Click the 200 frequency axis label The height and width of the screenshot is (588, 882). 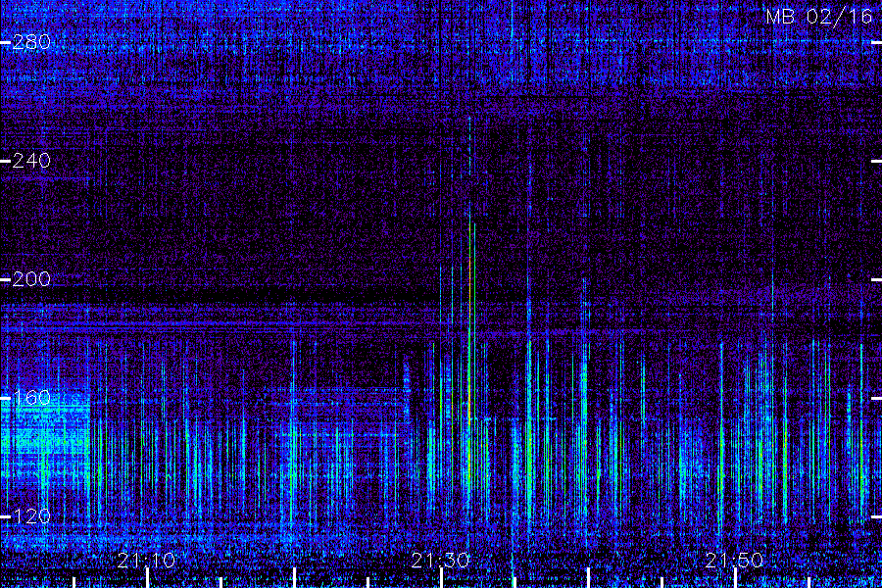[31, 279]
